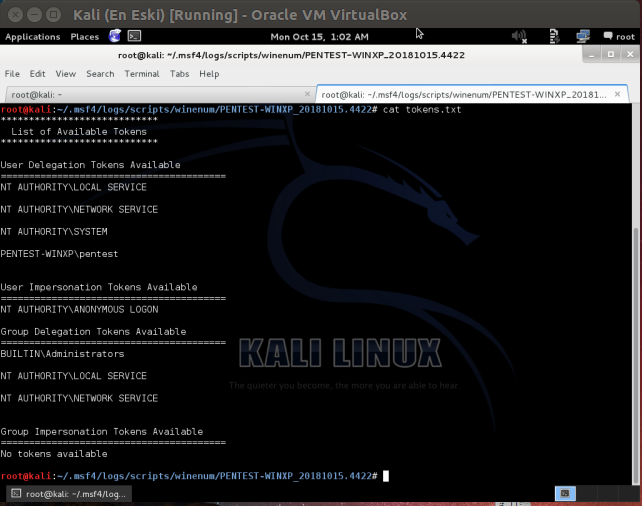Open the Places menu
The height and width of the screenshot is (506, 642).
tap(85, 37)
